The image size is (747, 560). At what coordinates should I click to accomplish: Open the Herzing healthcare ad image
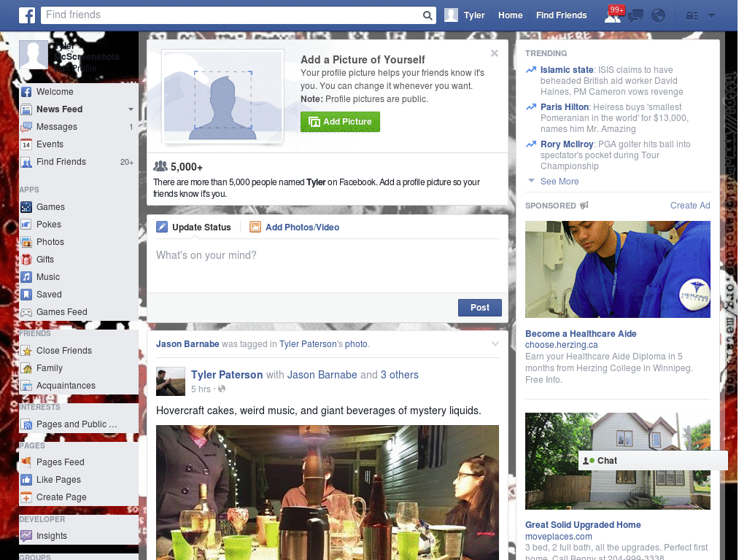[617, 270]
